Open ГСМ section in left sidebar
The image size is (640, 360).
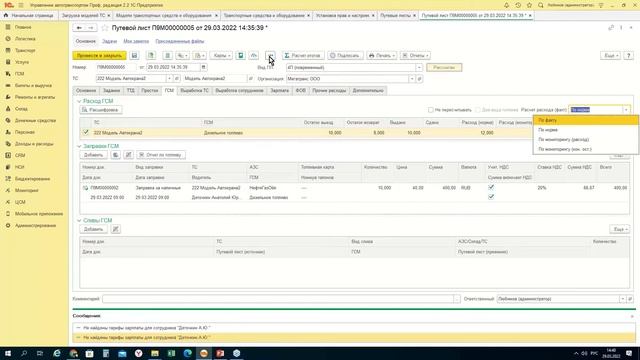19,74
